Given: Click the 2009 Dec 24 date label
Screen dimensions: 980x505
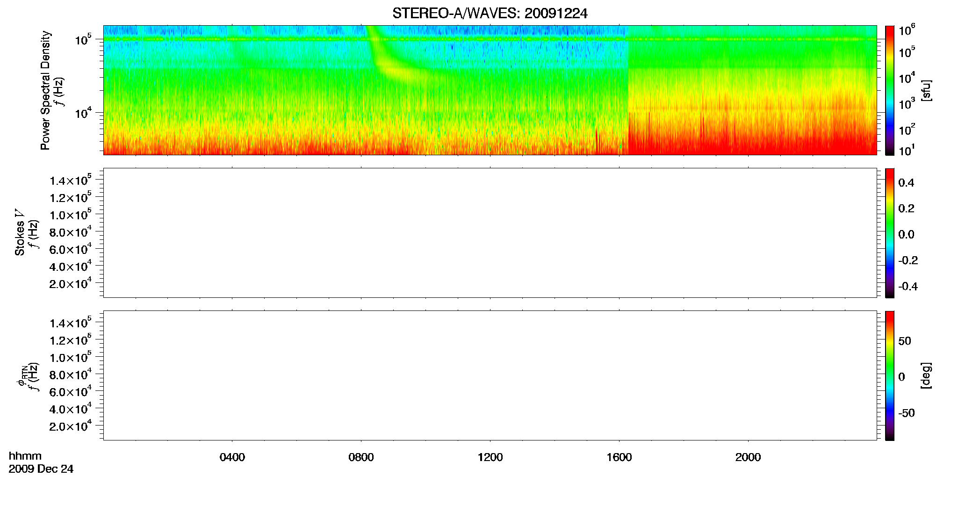Looking at the screenshot, I should 41,469.
